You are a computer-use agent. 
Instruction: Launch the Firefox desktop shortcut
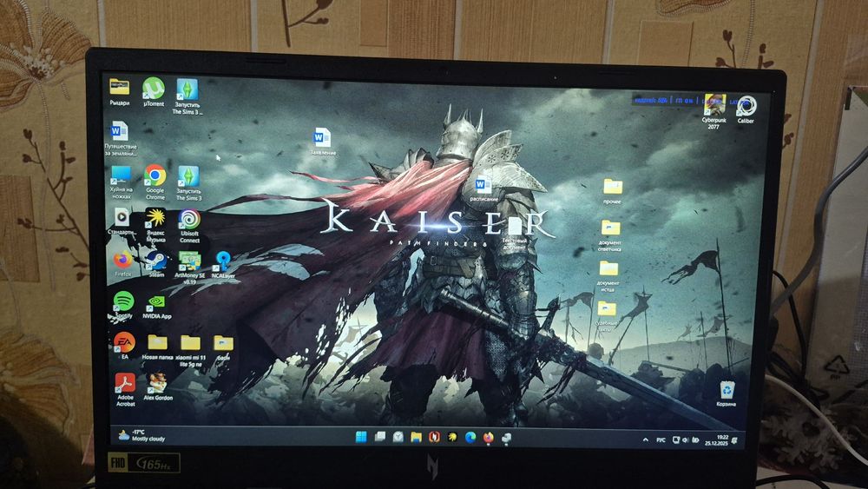(x=123, y=263)
